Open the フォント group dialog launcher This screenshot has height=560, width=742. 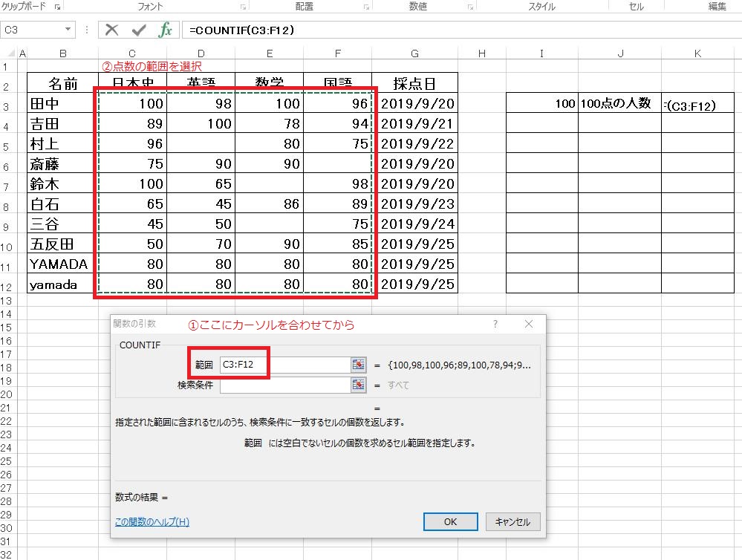(x=243, y=7)
